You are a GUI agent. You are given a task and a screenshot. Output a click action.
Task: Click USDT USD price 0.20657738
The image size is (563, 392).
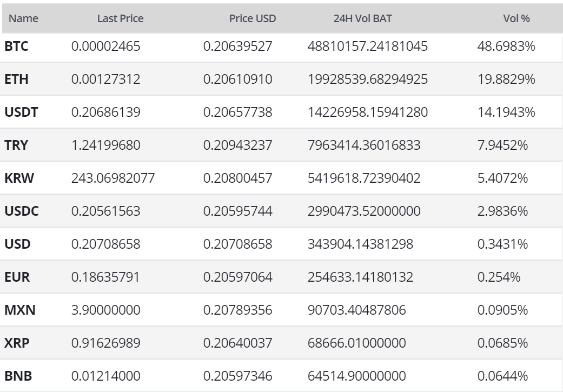coord(238,112)
